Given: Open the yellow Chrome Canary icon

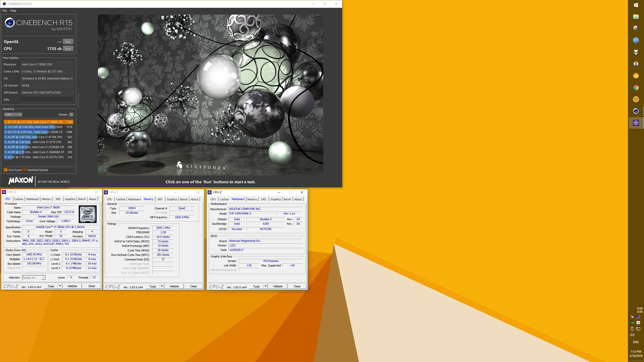Looking at the screenshot, I should point(636,76).
